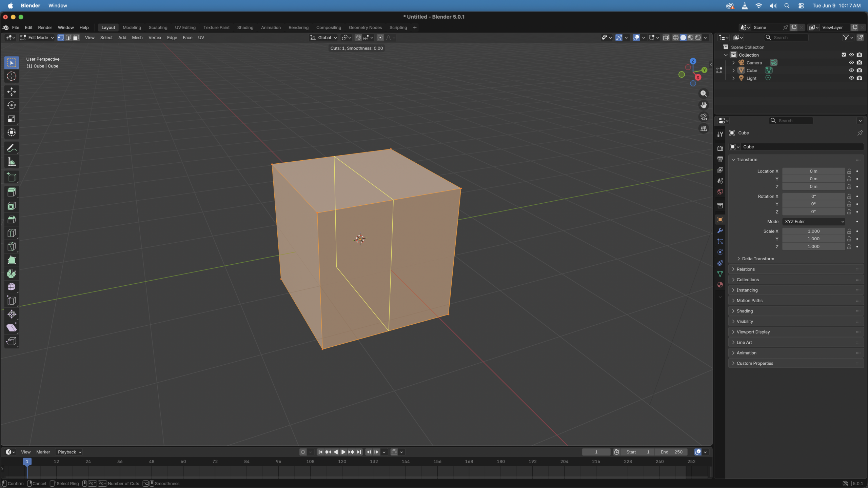Select the Shrink/Fatten tool
The image size is (868, 488).
(12, 314)
